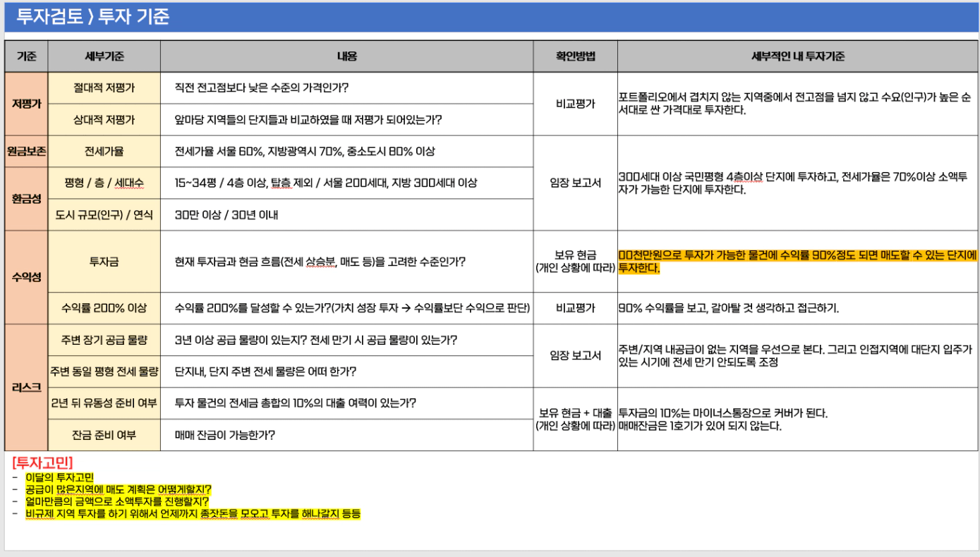980x557 pixels.
Task: Click the 비규제 지역 투자 bullet line
Action: [193, 514]
